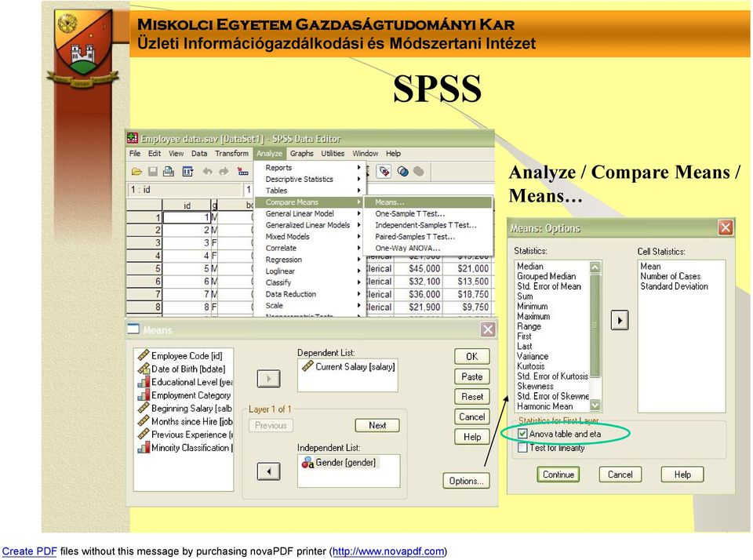Viewport: 753px width, 560px height.
Task: Click the Undo arrow in the toolbar
Action: [x=207, y=172]
